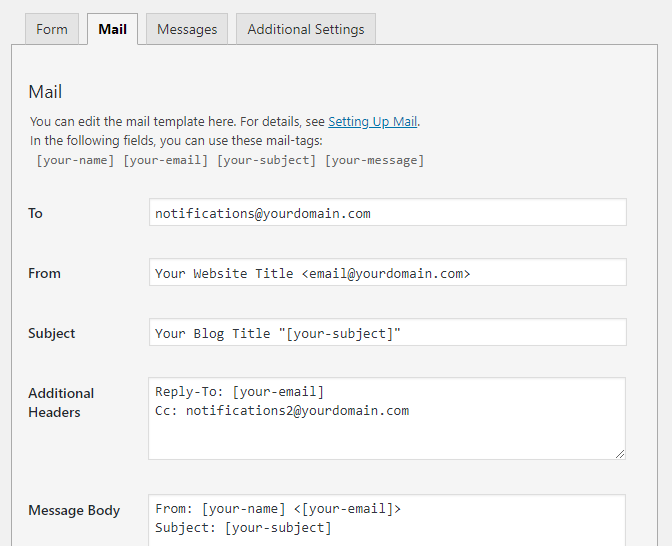Click the Message Body label
The width and height of the screenshot is (672, 546).
pos(74,510)
